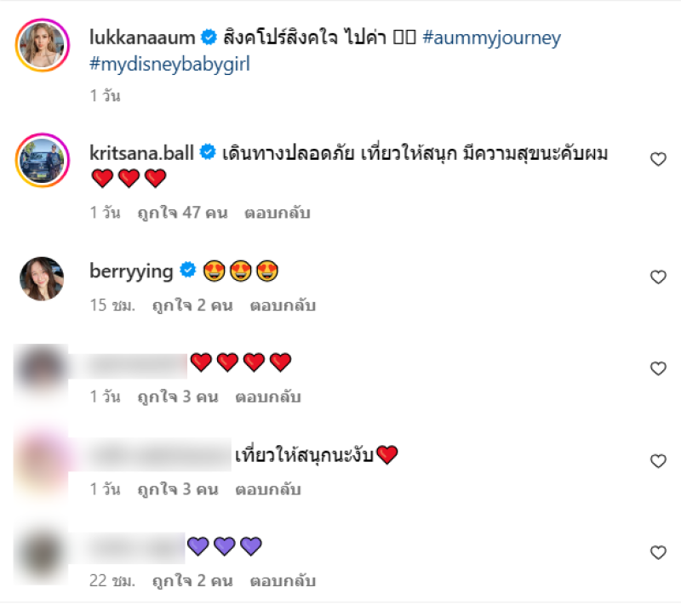This screenshot has width=681, height=616.
Task: View the 47 likes on kritsana.ball's comment
Action: point(182,213)
